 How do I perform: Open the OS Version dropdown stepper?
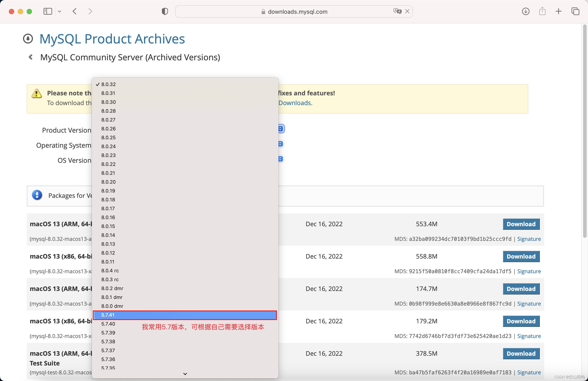click(x=280, y=159)
